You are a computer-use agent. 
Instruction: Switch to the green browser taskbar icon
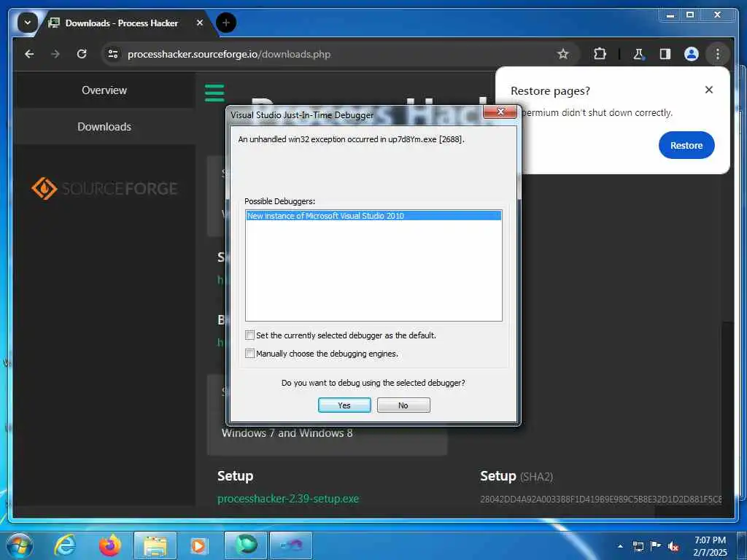pos(246,545)
